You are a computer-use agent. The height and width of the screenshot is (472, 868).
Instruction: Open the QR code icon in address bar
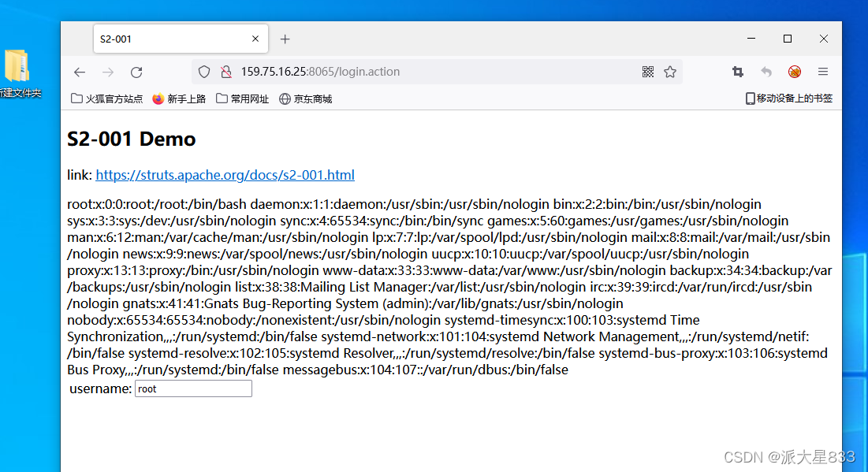click(648, 72)
